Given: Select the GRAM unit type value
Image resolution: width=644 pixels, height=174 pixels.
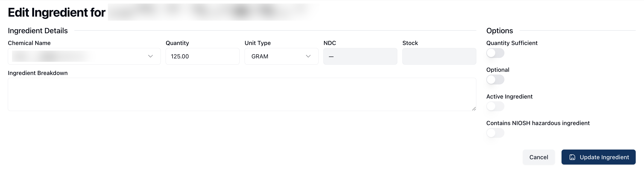Looking at the screenshot, I should 260,57.
